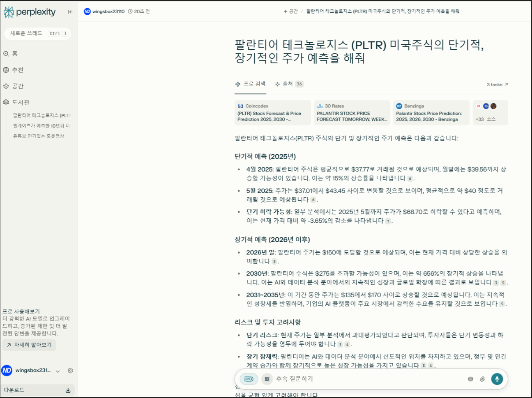Click the 장기적 예측 (2026년 이후) heading
The image size is (532, 398).
[272, 240]
